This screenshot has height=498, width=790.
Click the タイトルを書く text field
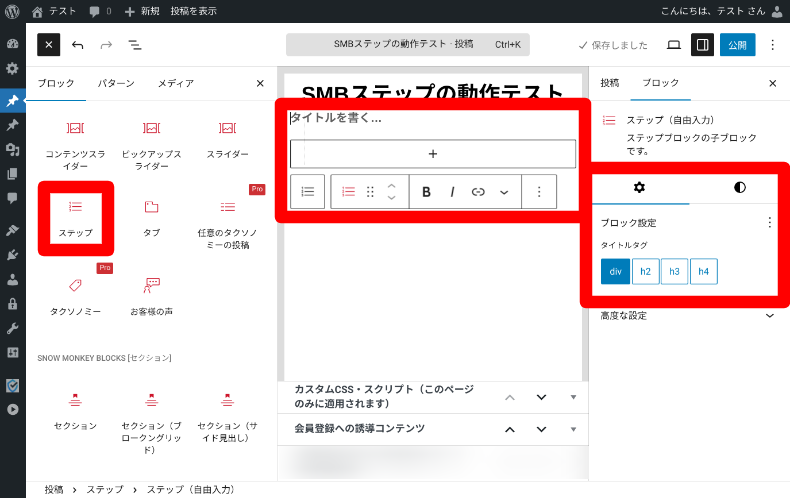point(430,118)
